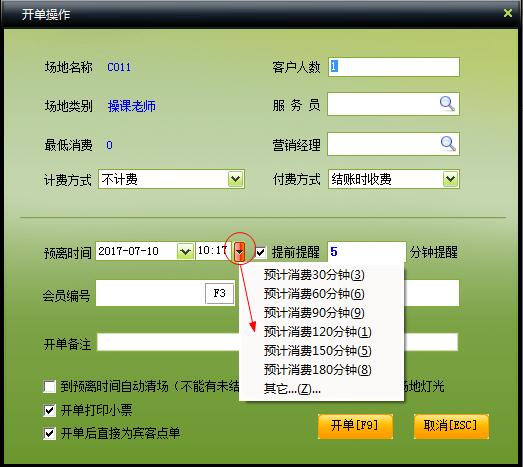Click the F3 member lookup button
Image resolution: width=523 pixels, height=467 pixels.
219,294
